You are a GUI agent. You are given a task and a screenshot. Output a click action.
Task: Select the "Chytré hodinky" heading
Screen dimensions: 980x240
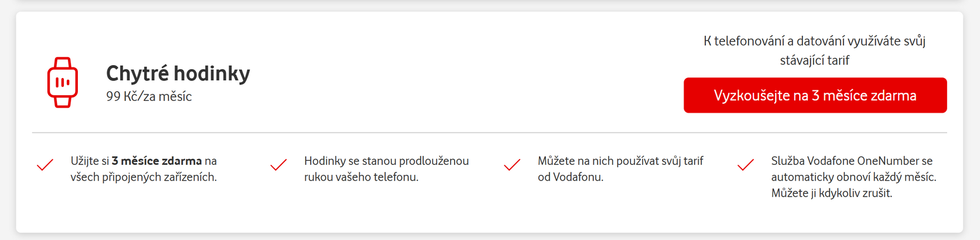click(x=178, y=73)
